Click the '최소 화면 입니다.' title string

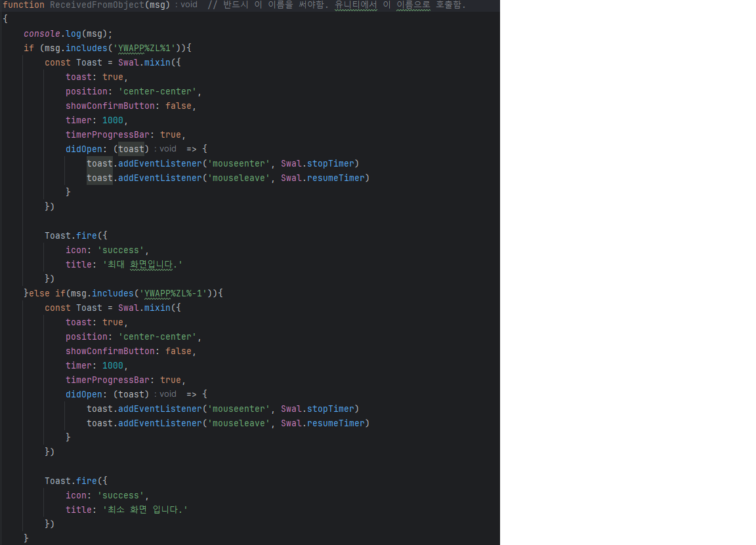pos(144,510)
